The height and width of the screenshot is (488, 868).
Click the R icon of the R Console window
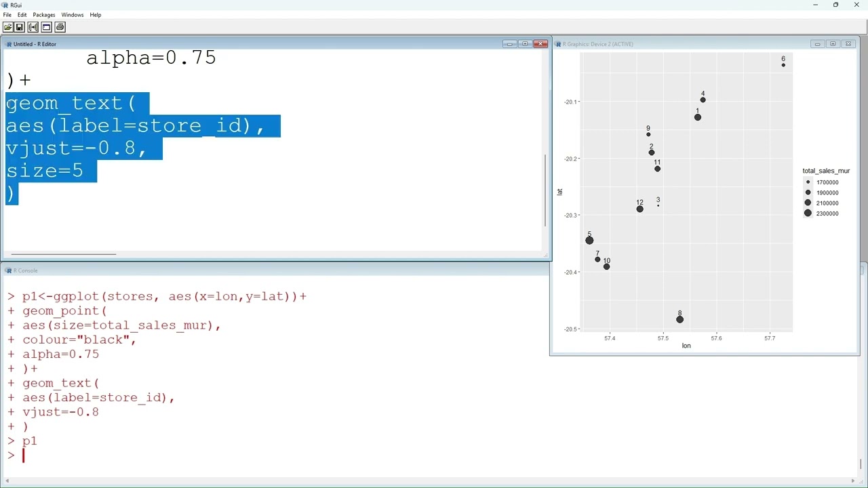tap(9, 270)
